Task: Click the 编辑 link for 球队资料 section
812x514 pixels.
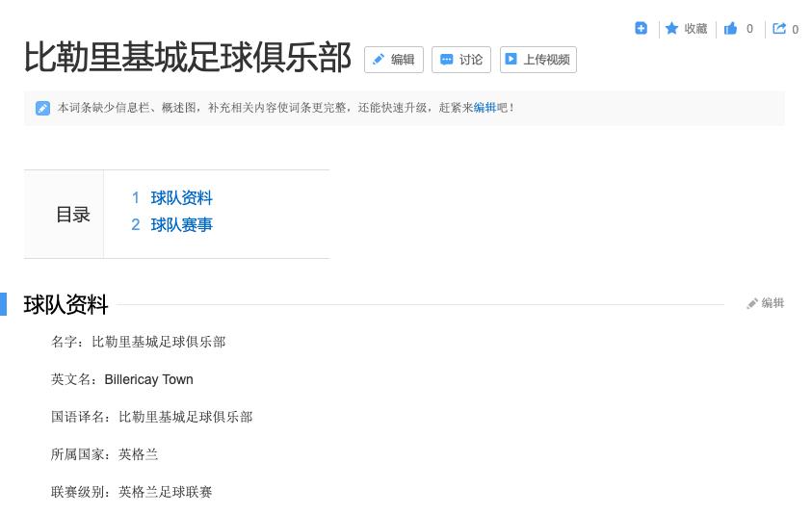Action: pyautogui.click(x=766, y=303)
